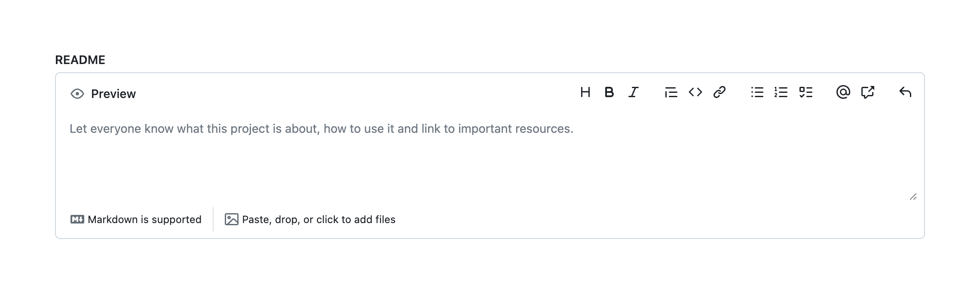
Task: Click the eye icon beside Preview
Action: (x=77, y=94)
